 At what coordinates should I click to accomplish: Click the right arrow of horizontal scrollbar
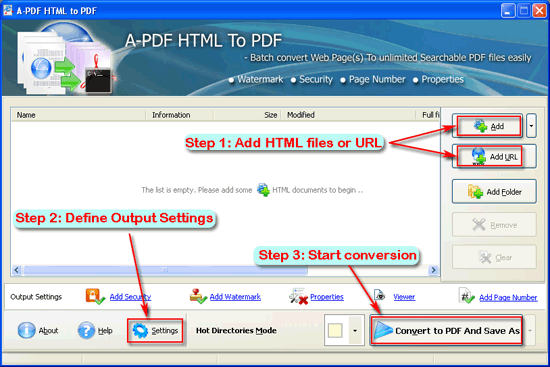pos(434,270)
